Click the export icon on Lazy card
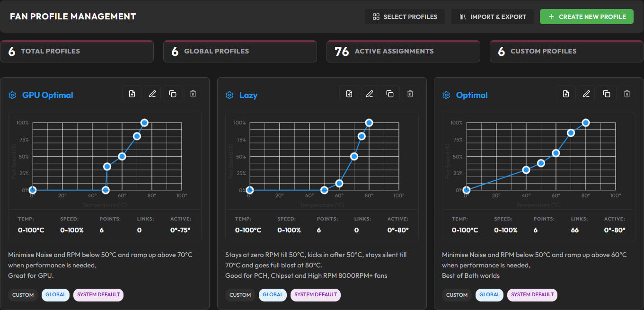 pyautogui.click(x=349, y=94)
